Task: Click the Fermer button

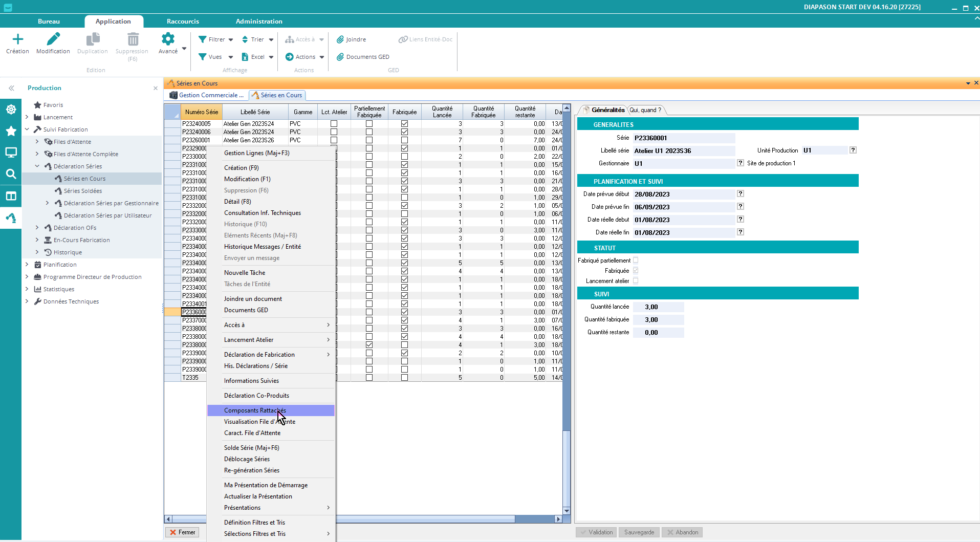Action: pos(182,532)
